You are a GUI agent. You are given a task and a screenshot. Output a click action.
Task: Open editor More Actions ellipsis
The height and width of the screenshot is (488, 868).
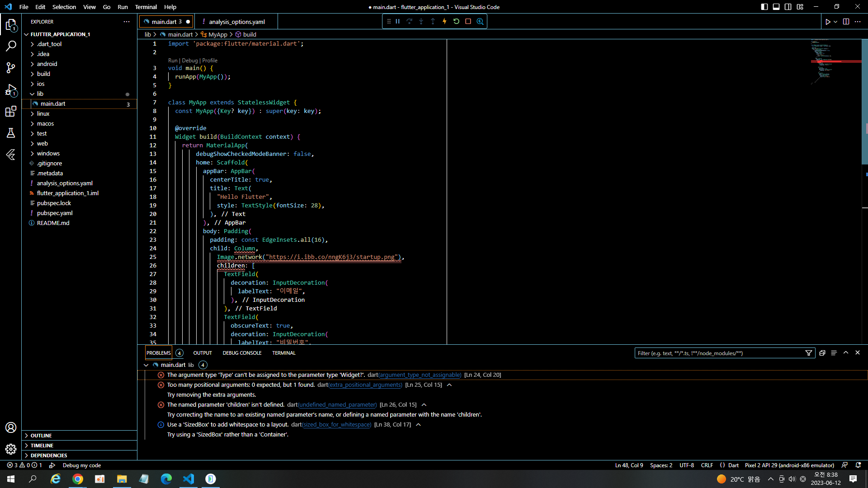(858, 22)
